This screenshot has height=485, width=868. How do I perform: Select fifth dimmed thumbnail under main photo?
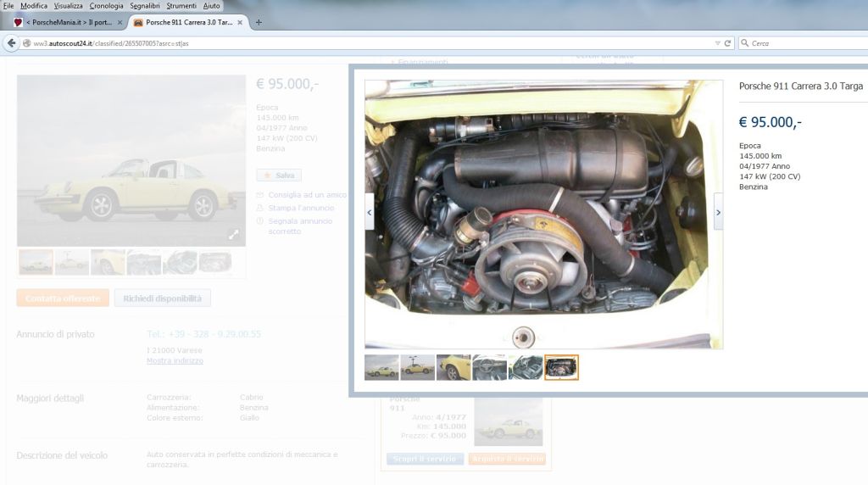coord(180,262)
